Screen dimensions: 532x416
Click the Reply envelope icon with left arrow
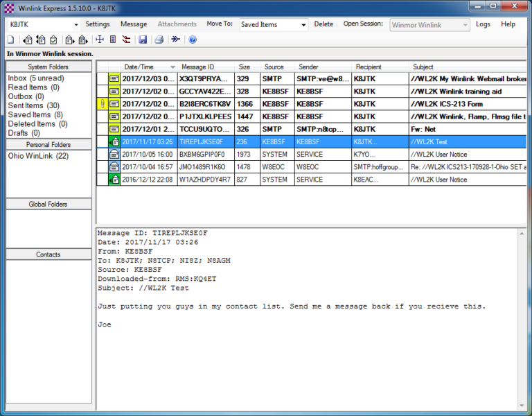28,40
